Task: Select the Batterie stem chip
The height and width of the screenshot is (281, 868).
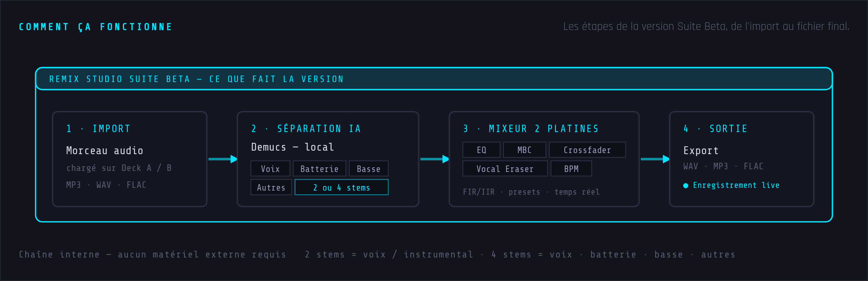Action: point(320,168)
